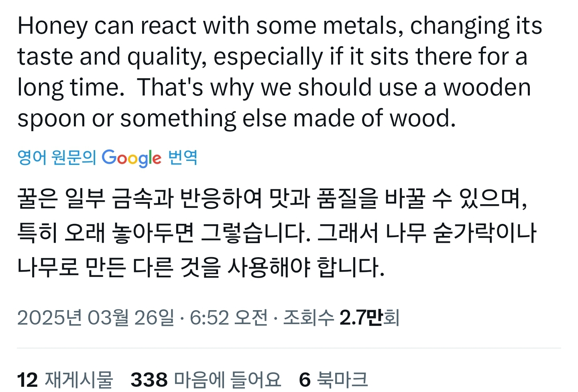Screen dimensions: 578x392
Task: Open the 북마크 bookmarks label
Action: point(342,379)
